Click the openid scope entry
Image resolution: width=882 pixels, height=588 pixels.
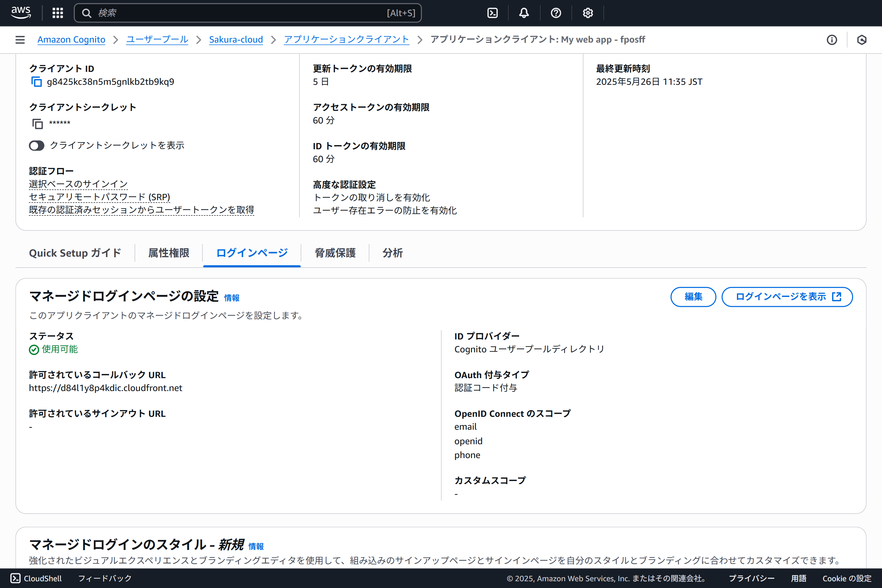(468, 441)
